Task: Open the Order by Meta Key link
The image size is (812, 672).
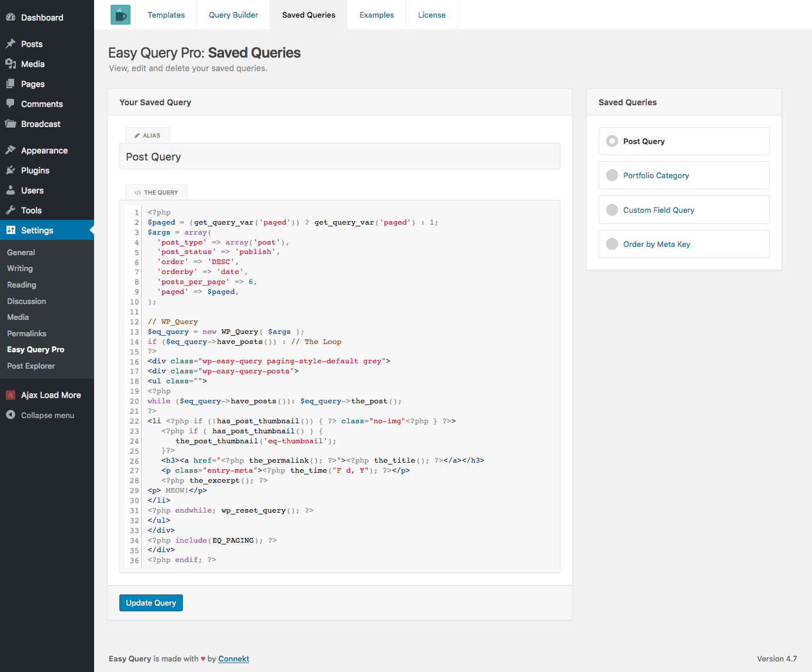Action: click(657, 244)
